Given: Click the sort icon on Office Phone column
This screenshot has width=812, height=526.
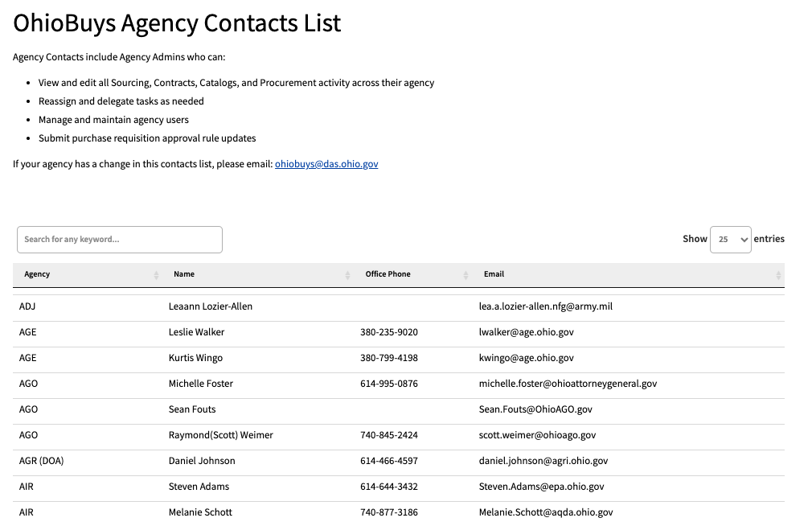Looking at the screenshot, I should click(x=465, y=274).
